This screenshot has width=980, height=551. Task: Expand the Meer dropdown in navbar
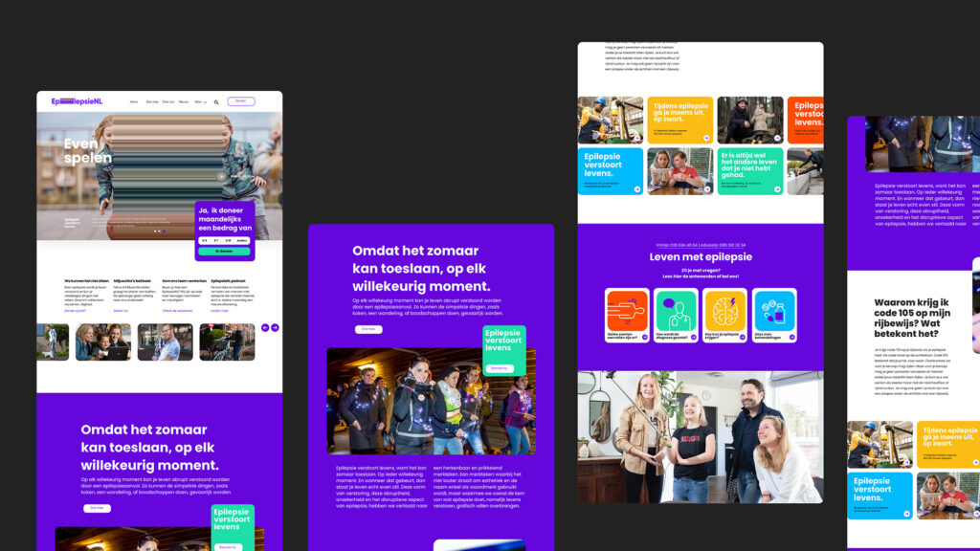pos(200,101)
